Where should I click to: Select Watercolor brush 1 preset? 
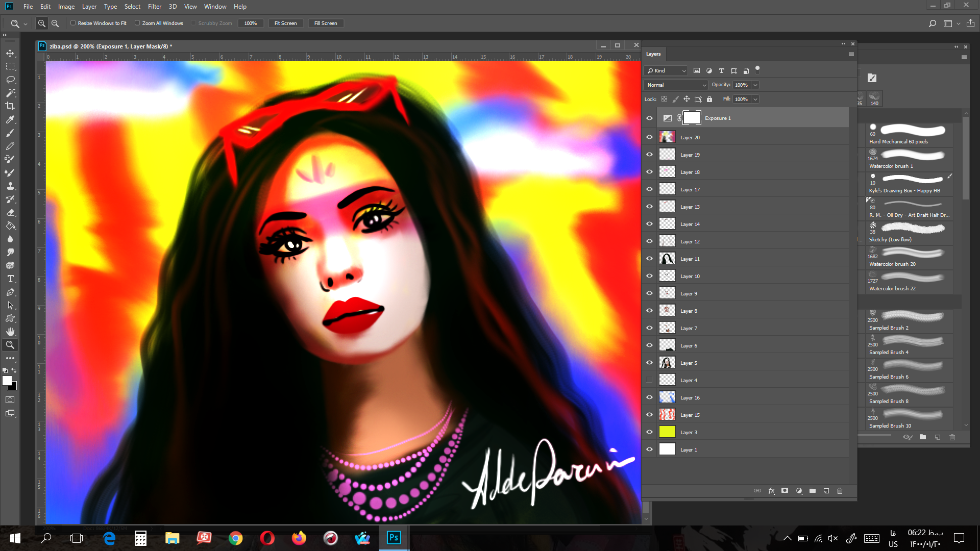tap(910, 159)
